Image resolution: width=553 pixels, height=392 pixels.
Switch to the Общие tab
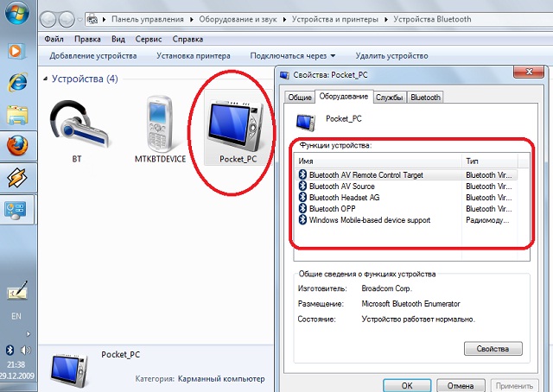pyautogui.click(x=300, y=98)
